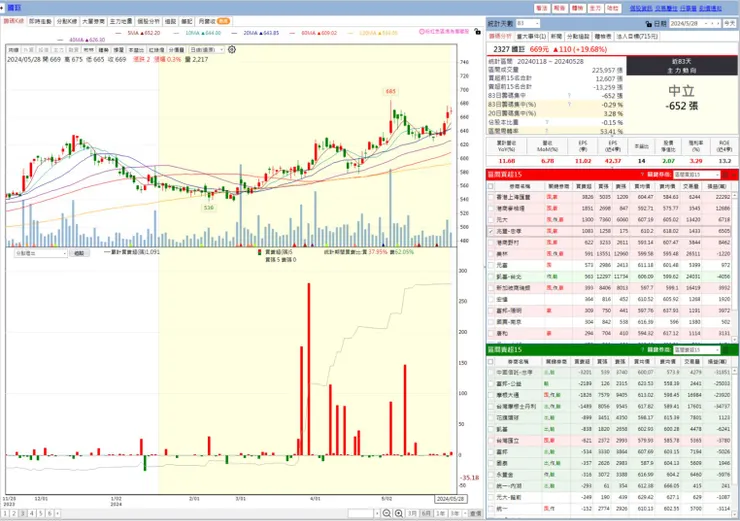Click the 2024/05/28 date marker on the chart axis
The image size is (740, 521).
click(x=450, y=499)
